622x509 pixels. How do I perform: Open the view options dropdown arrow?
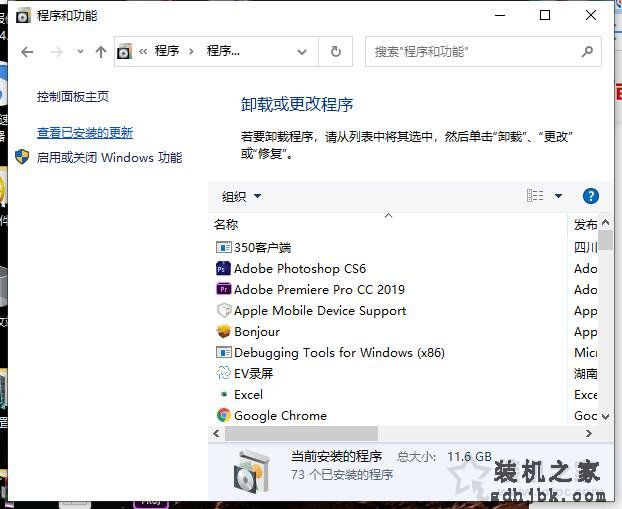click(x=559, y=196)
